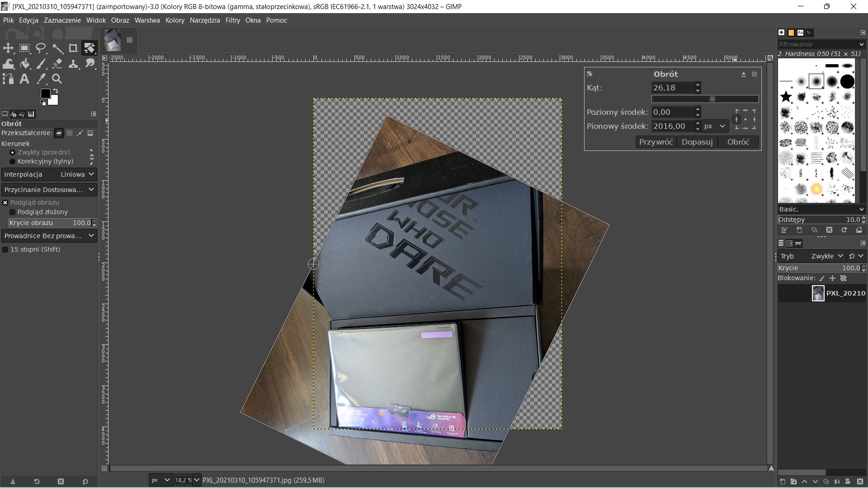Close the Obrót on-canvas dialog
The height and width of the screenshot is (488, 868).
(755, 74)
